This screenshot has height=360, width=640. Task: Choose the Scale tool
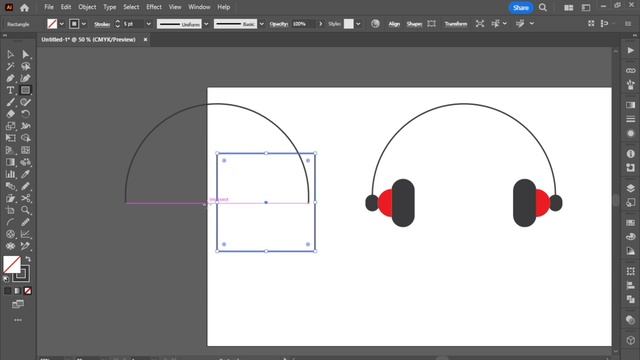click(x=10, y=126)
